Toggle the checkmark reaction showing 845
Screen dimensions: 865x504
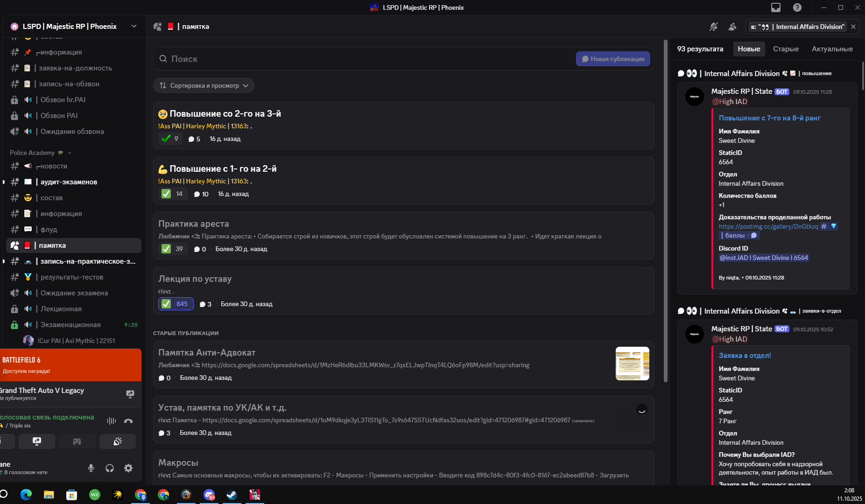pyautogui.click(x=176, y=304)
